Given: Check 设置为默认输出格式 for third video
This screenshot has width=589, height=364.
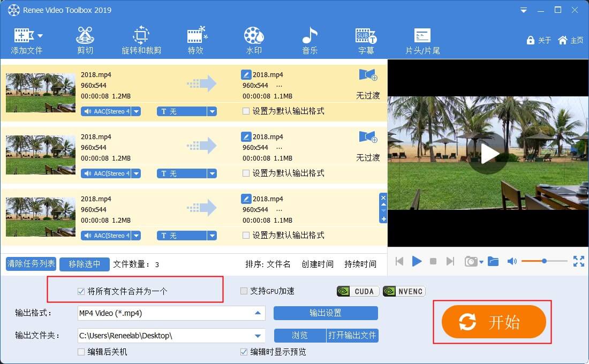Looking at the screenshot, I should coord(246,235).
